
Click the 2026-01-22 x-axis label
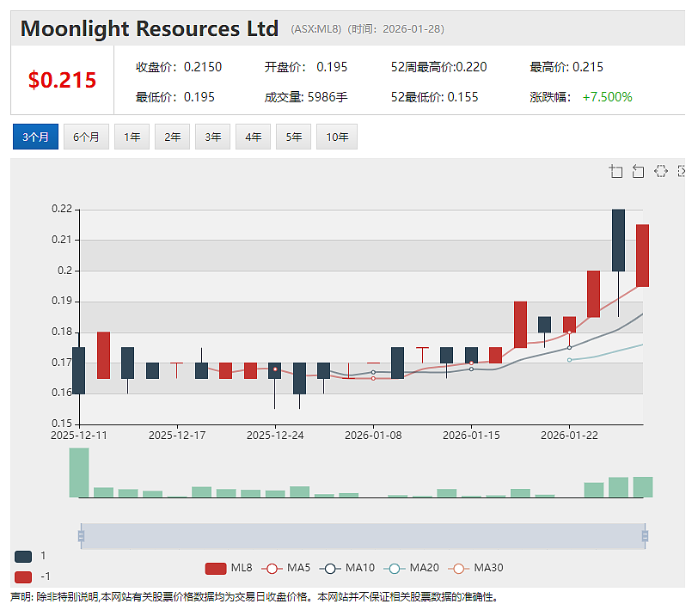point(569,436)
